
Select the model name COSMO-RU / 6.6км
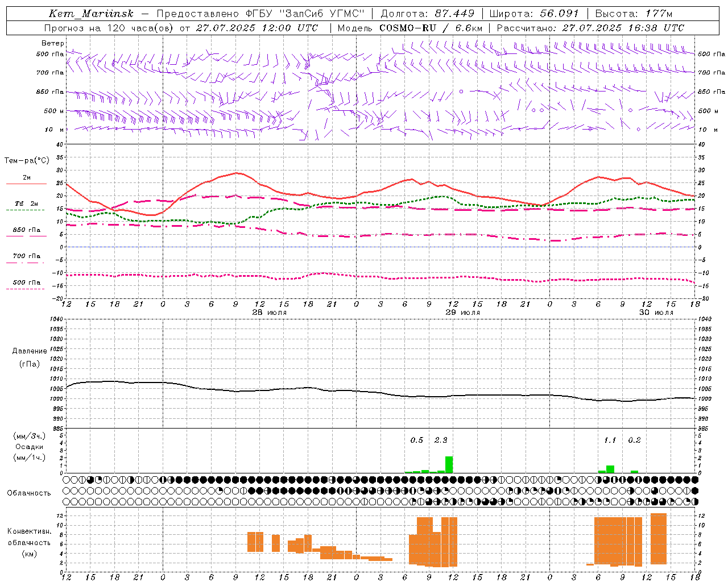(431, 28)
